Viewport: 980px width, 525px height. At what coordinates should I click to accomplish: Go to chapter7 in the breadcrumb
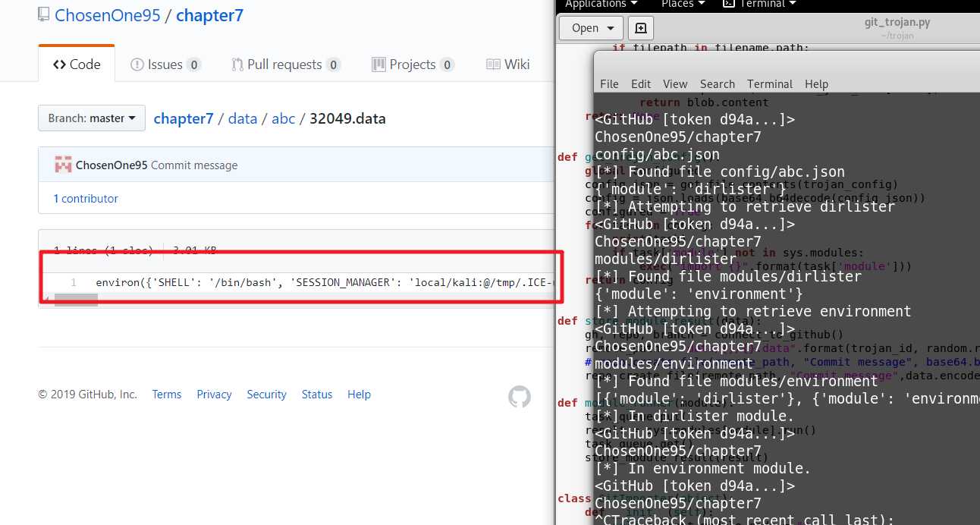pos(184,118)
